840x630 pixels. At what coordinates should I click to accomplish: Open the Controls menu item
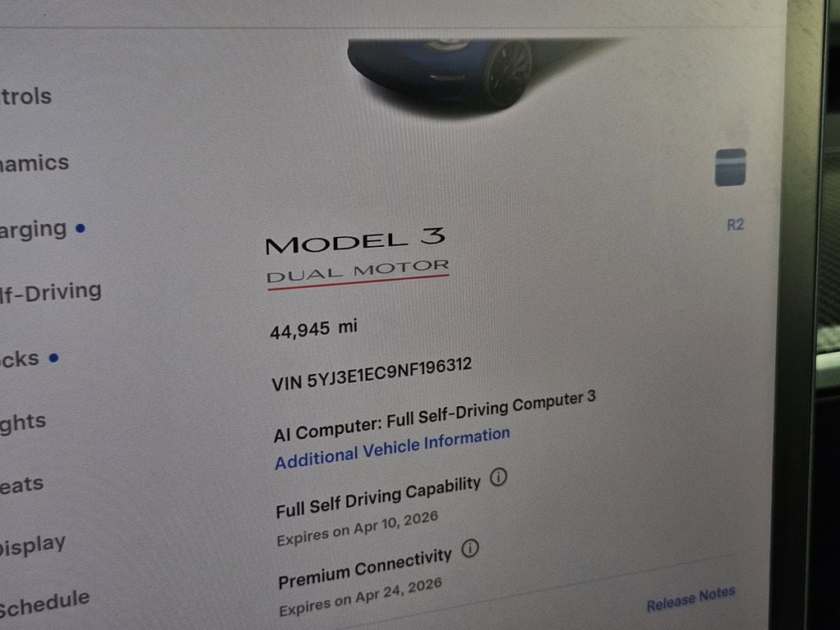tap(25, 97)
